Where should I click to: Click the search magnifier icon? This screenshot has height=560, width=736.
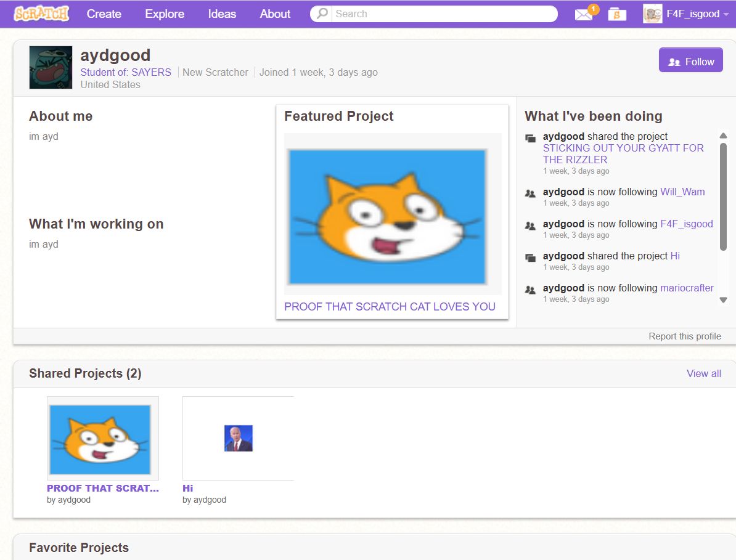click(322, 14)
